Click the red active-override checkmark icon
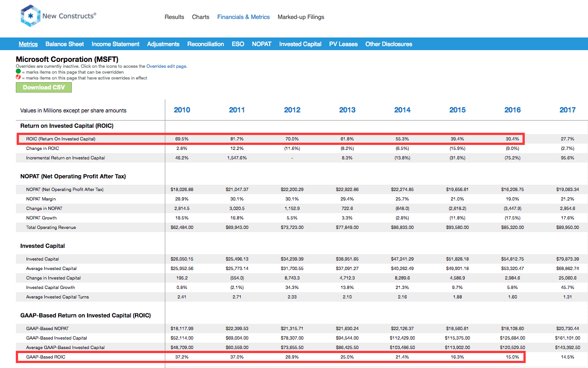The image size is (588, 368). (x=18, y=78)
